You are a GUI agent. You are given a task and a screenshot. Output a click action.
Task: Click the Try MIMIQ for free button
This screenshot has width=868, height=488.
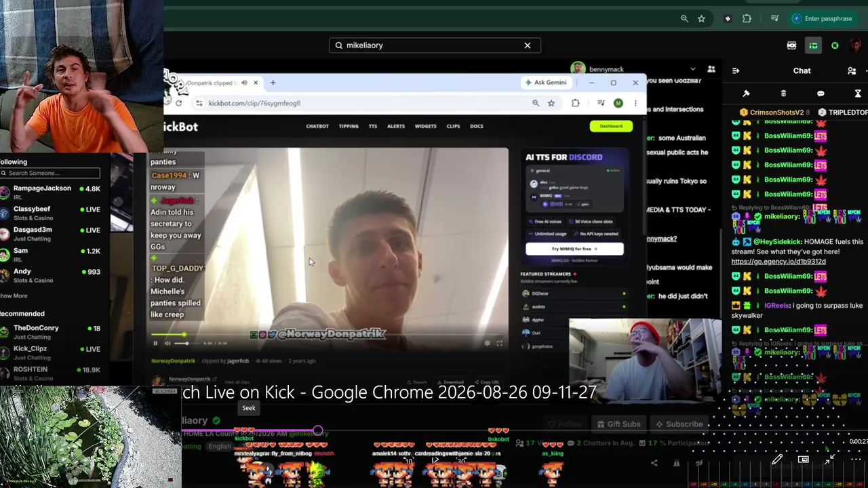click(574, 249)
